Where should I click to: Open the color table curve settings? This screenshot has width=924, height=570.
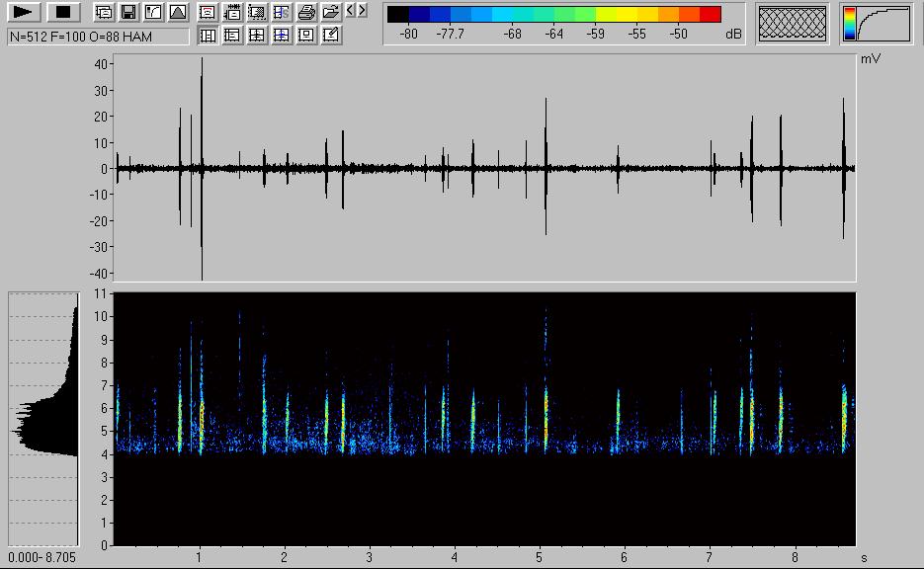[878, 24]
